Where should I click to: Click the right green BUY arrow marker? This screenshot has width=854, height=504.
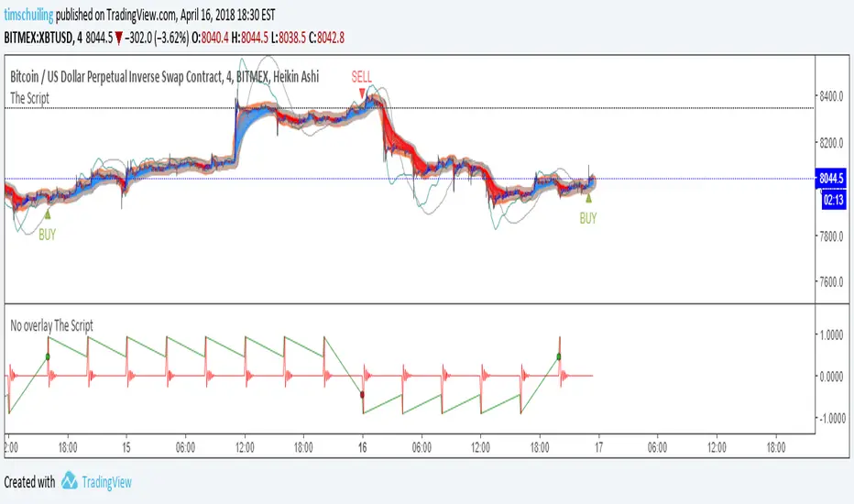[588, 198]
